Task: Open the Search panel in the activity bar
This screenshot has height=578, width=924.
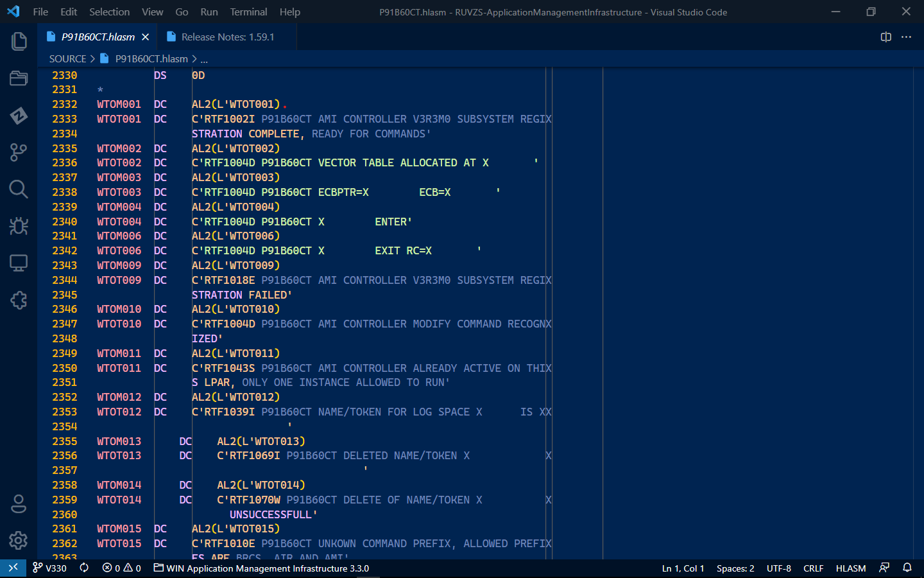Action: [19, 189]
